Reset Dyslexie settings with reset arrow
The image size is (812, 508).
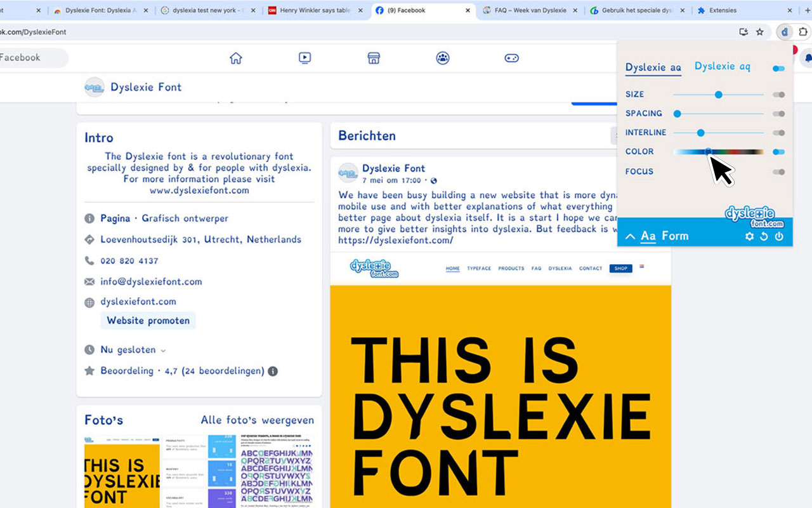(764, 236)
